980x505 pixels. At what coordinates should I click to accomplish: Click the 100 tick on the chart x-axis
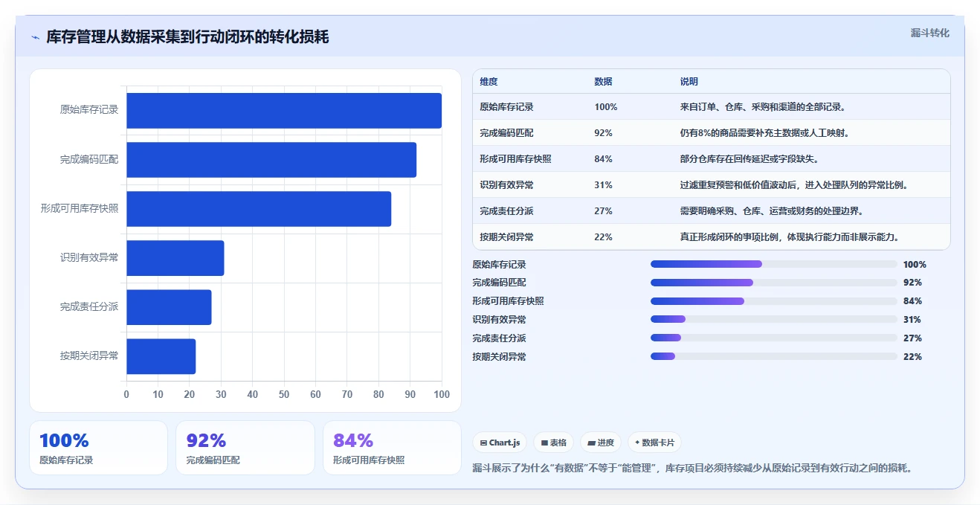(442, 394)
